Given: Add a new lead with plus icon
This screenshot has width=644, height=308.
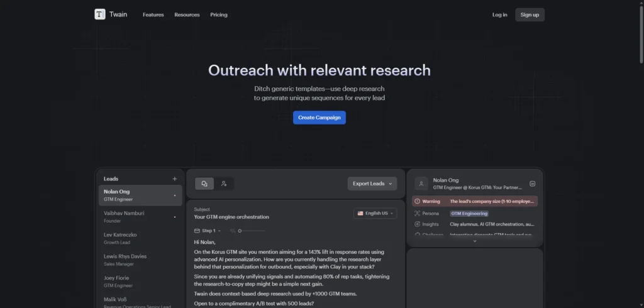Looking at the screenshot, I should 175,179.
